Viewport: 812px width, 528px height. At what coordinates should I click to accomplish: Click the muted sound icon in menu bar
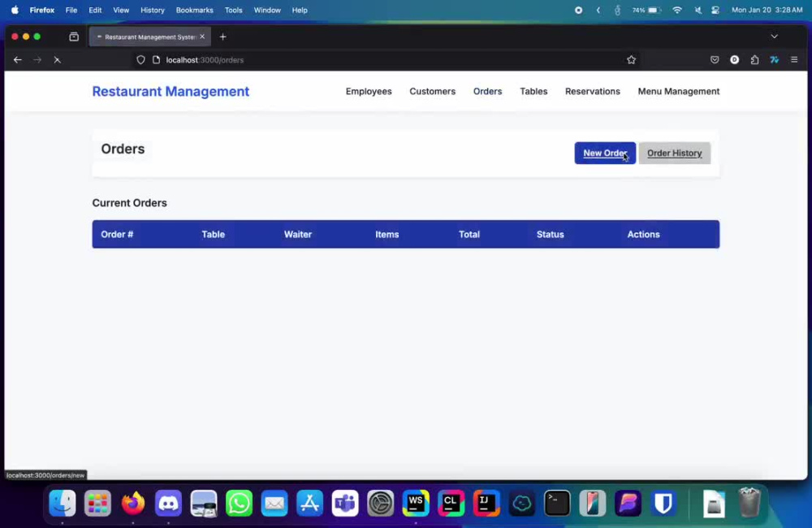[698, 10]
